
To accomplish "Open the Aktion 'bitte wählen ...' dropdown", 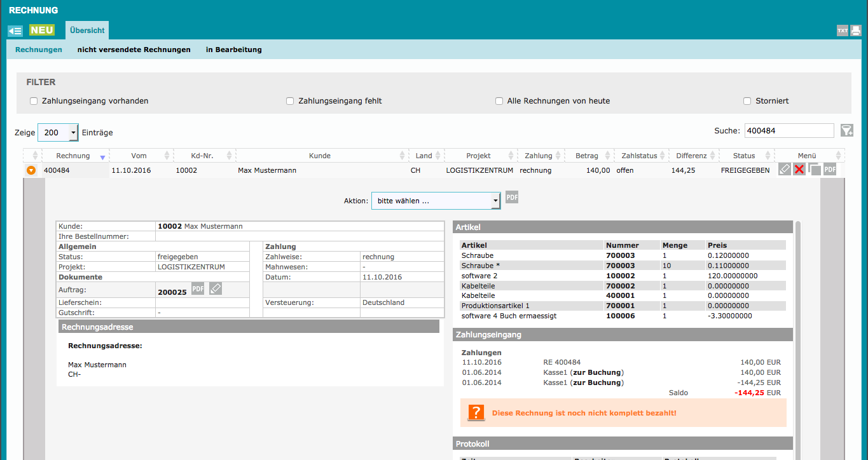I will click(436, 201).
